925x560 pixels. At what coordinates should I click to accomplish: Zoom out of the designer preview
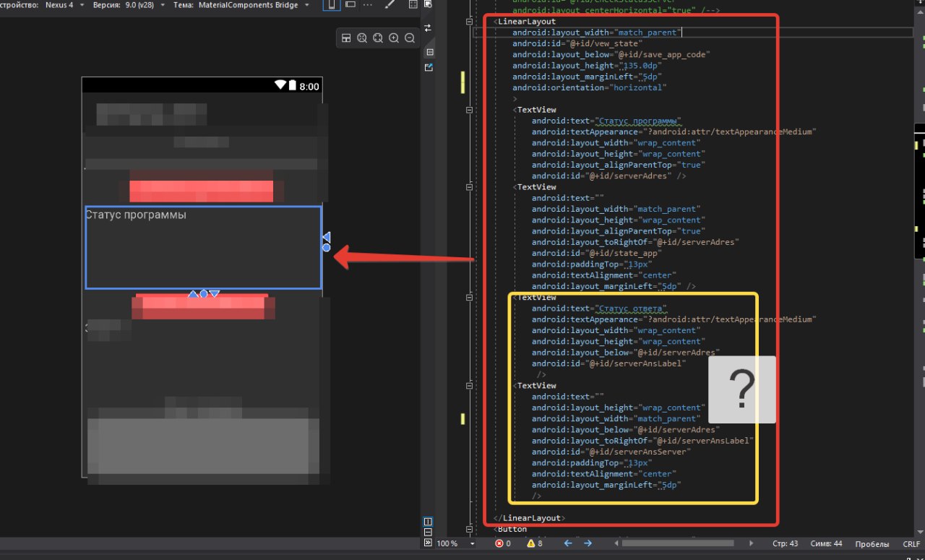[x=410, y=38]
